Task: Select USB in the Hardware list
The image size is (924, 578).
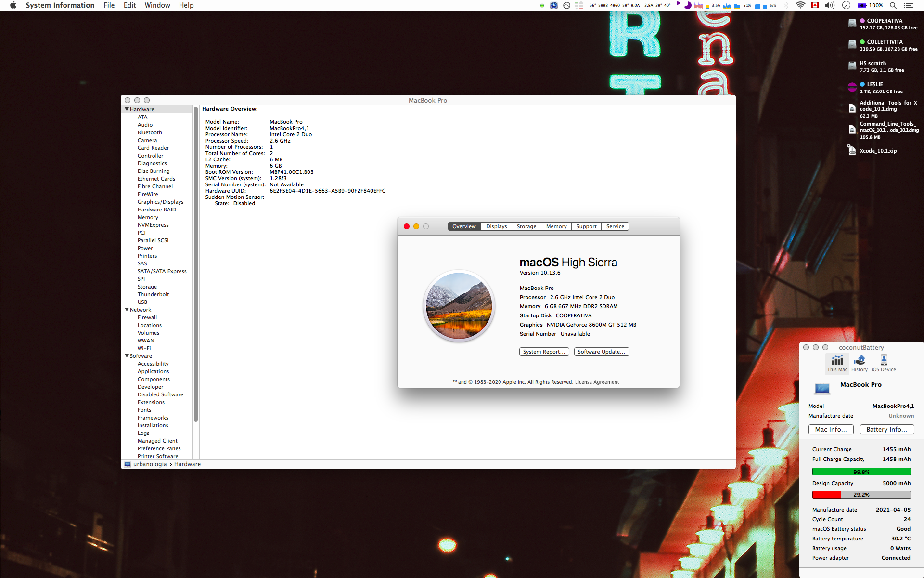Action: pyautogui.click(x=142, y=302)
